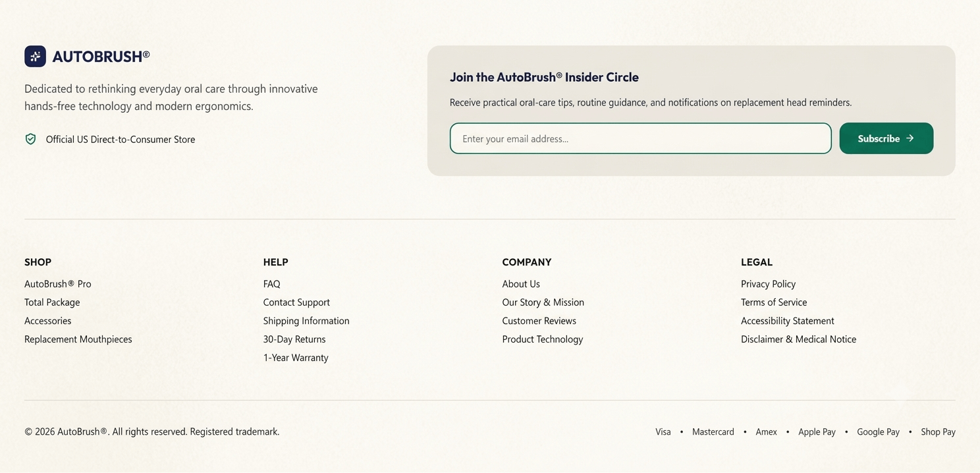The width and height of the screenshot is (980, 473).
Task: Click the "Dedicated to rethinking everyday oral care" tagline
Action: point(171,97)
